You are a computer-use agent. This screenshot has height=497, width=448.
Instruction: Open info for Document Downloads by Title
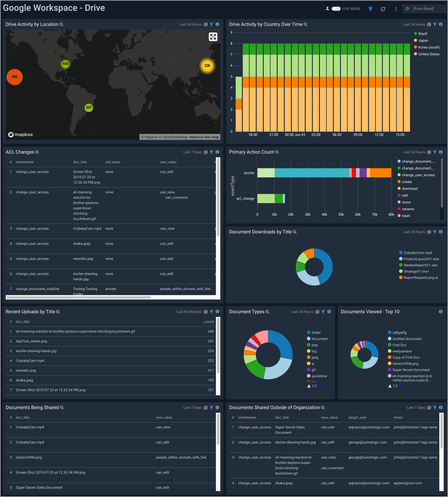point(441,232)
